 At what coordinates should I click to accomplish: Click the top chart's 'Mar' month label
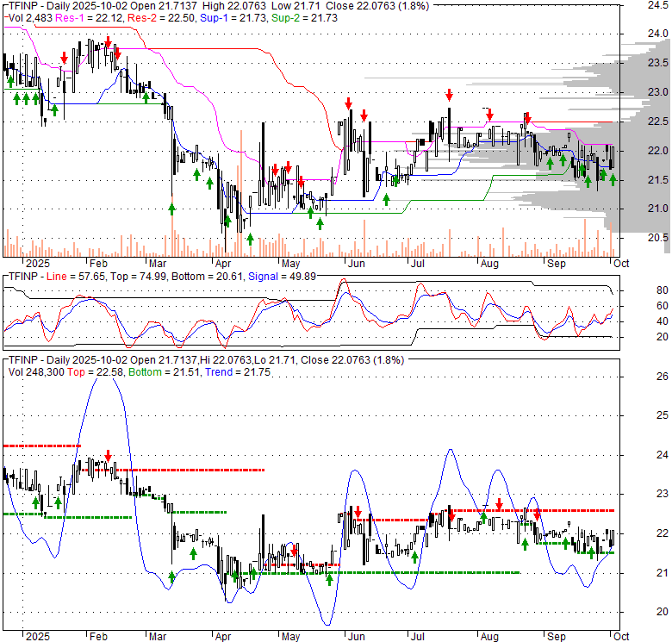[x=158, y=264]
